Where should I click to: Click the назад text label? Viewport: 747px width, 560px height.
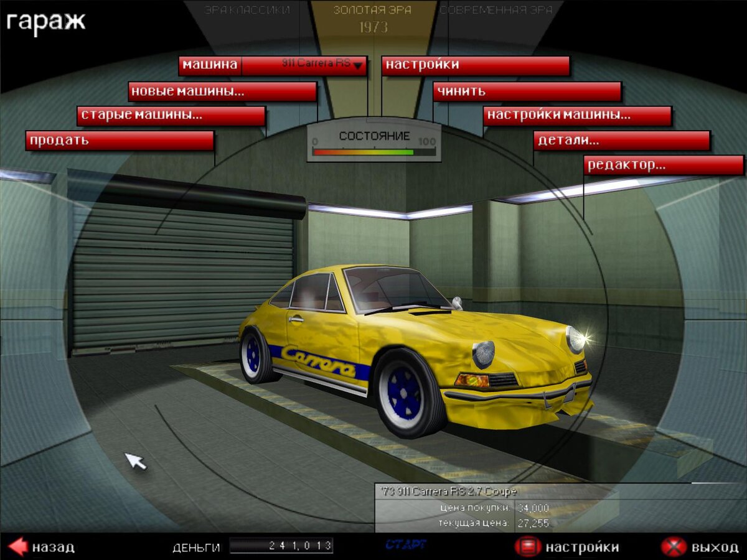pyautogui.click(x=54, y=548)
